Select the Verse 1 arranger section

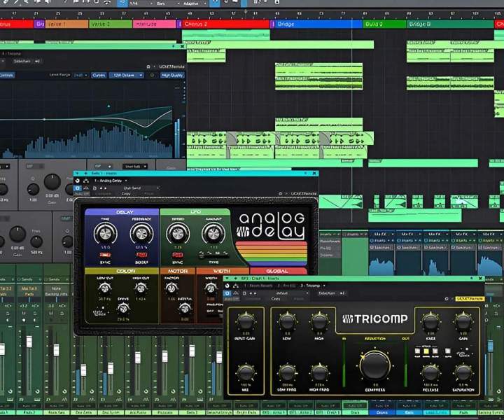(x=66, y=24)
